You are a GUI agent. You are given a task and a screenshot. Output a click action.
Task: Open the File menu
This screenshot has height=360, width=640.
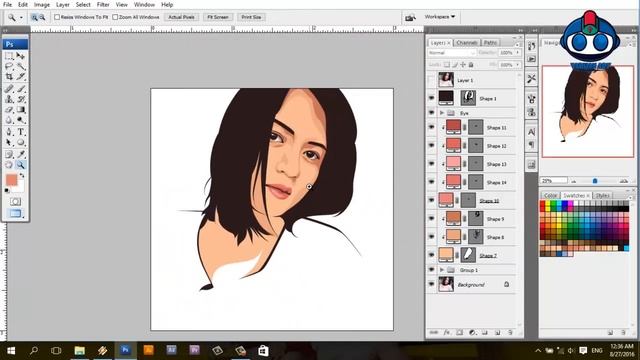tap(7, 4)
